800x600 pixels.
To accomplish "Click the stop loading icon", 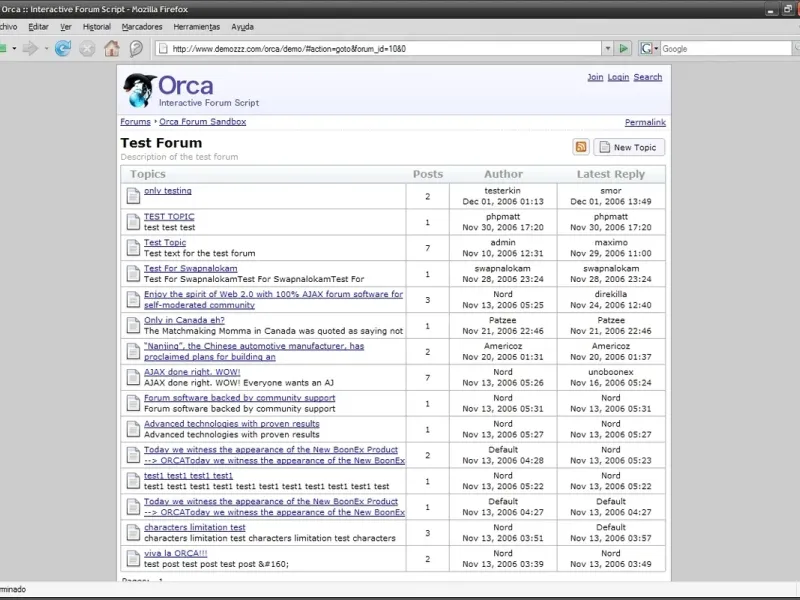I will (87, 48).
